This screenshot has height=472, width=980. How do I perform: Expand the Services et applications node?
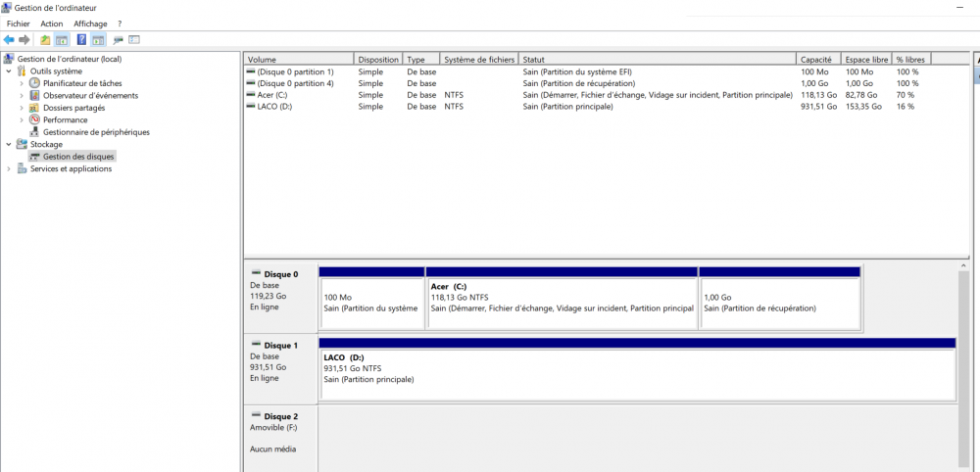click(9, 168)
